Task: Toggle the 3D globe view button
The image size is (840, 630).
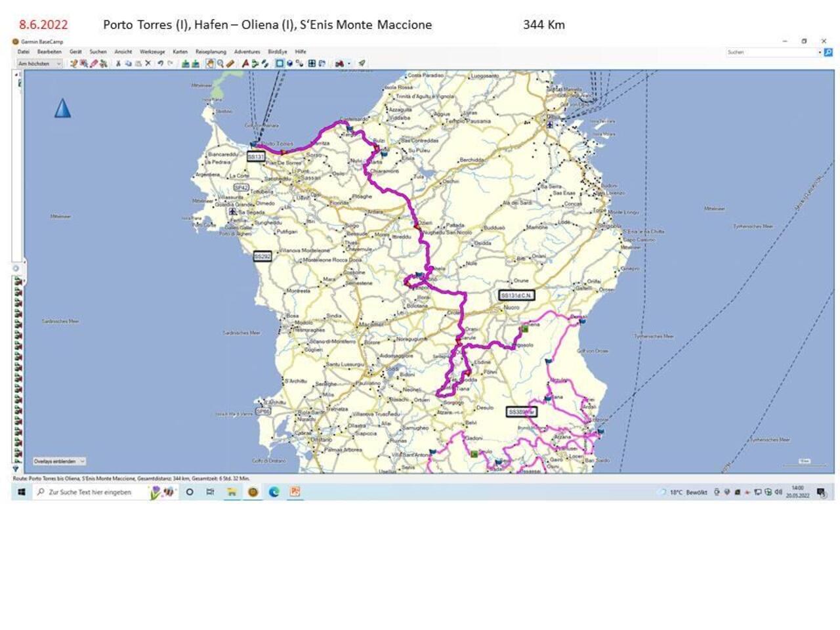Action: [x=289, y=64]
